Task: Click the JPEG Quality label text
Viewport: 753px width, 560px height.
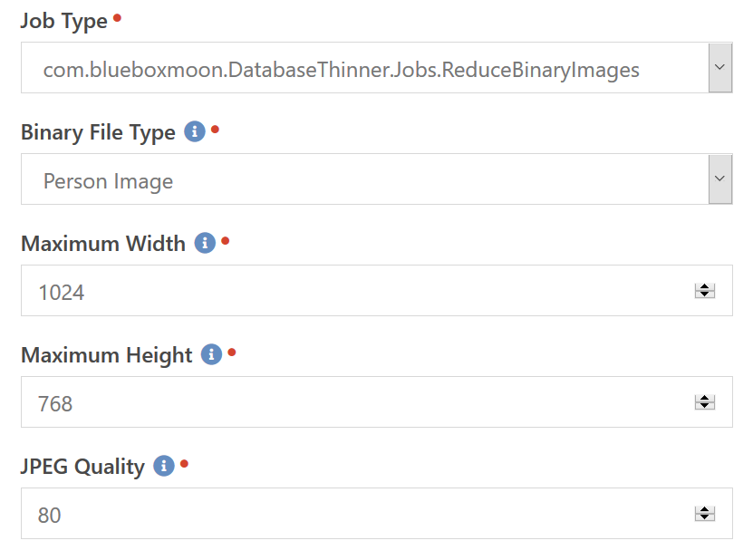Action: click(x=82, y=467)
